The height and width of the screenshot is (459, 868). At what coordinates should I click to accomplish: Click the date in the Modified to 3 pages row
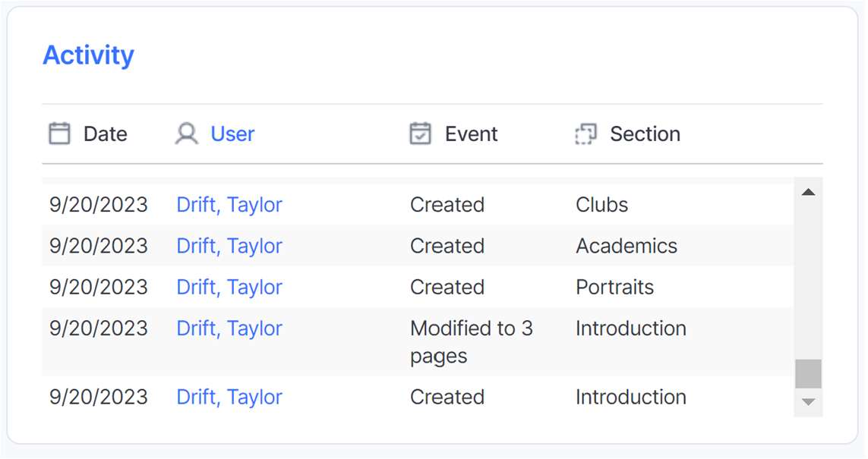tap(99, 329)
